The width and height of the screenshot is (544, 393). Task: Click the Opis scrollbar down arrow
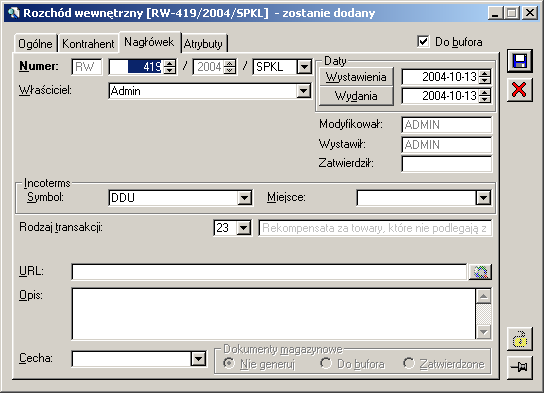pos(483,332)
